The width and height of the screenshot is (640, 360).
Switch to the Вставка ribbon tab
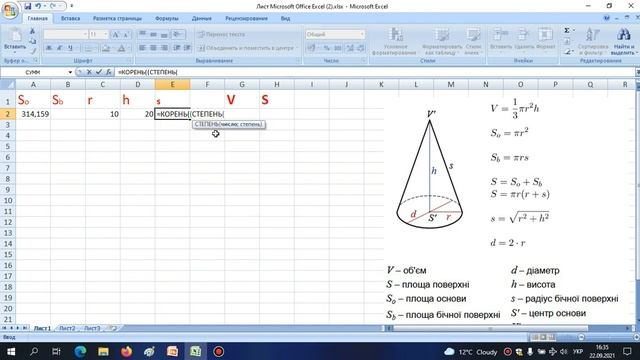tap(70, 18)
